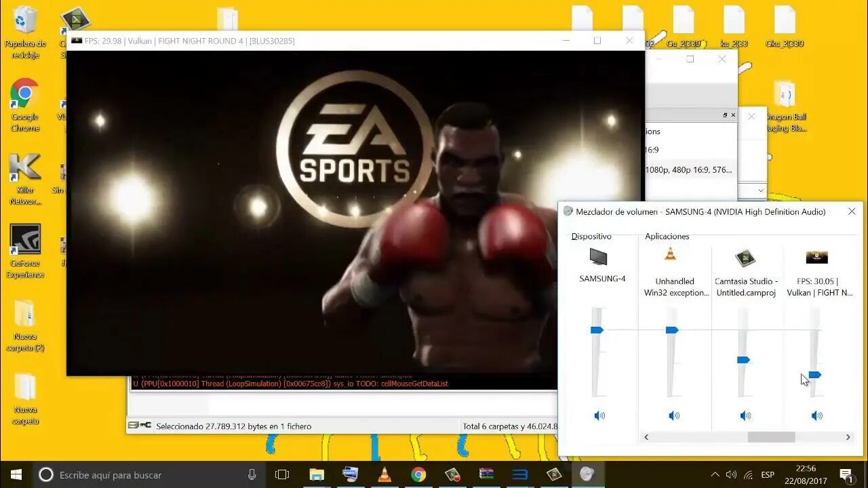Open the clock showing 22:56

pos(805,474)
